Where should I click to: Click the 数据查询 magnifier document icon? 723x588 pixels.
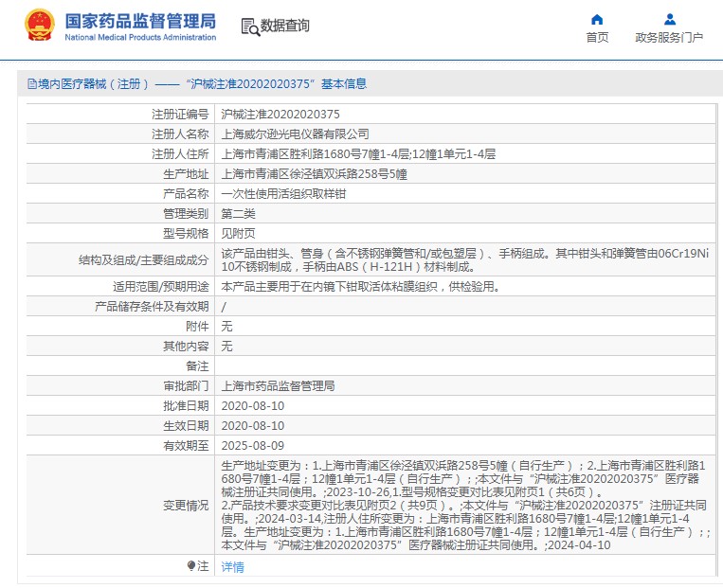point(249,27)
